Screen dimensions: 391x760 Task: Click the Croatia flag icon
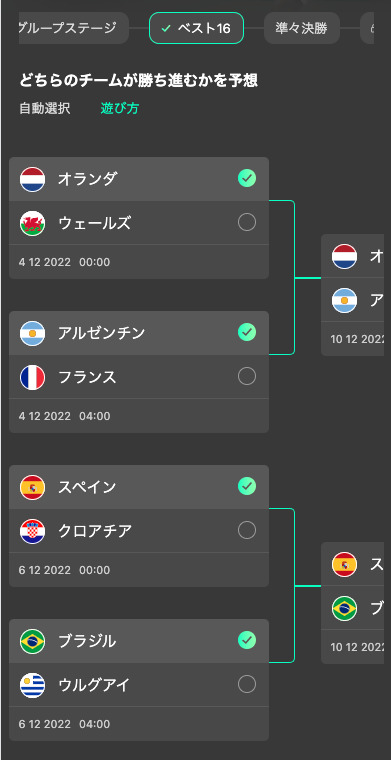[x=32, y=531]
